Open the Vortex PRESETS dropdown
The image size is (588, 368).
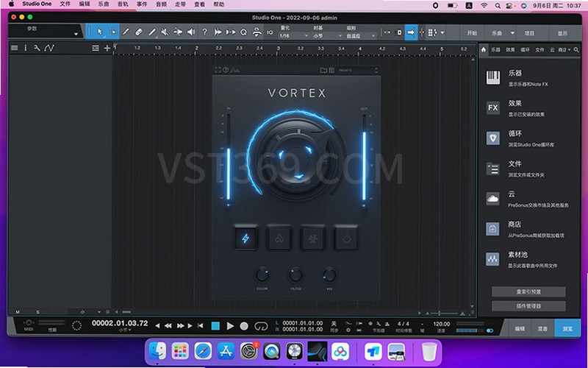(358, 70)
